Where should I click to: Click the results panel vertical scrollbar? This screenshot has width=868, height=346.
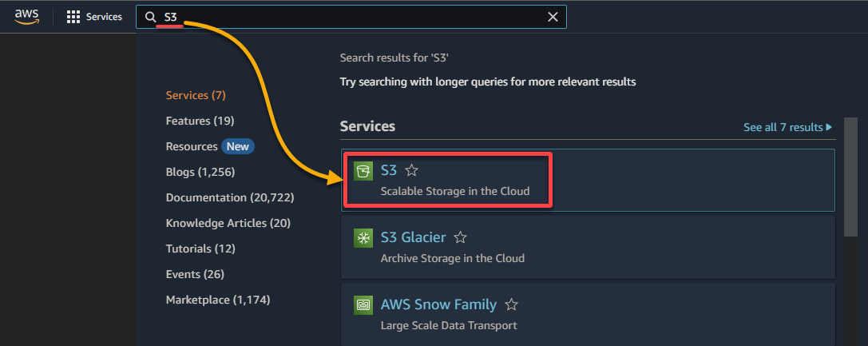tap(850, 177)
